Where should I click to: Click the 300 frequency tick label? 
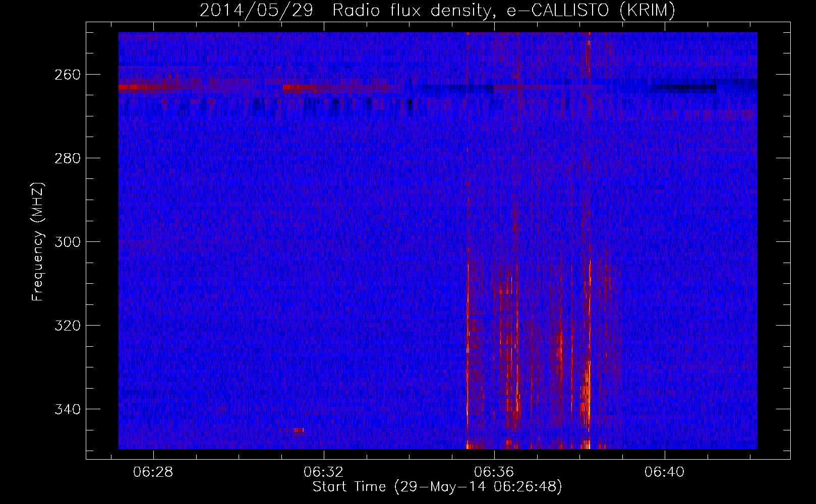pyautogui.click(x=67, y=242)
